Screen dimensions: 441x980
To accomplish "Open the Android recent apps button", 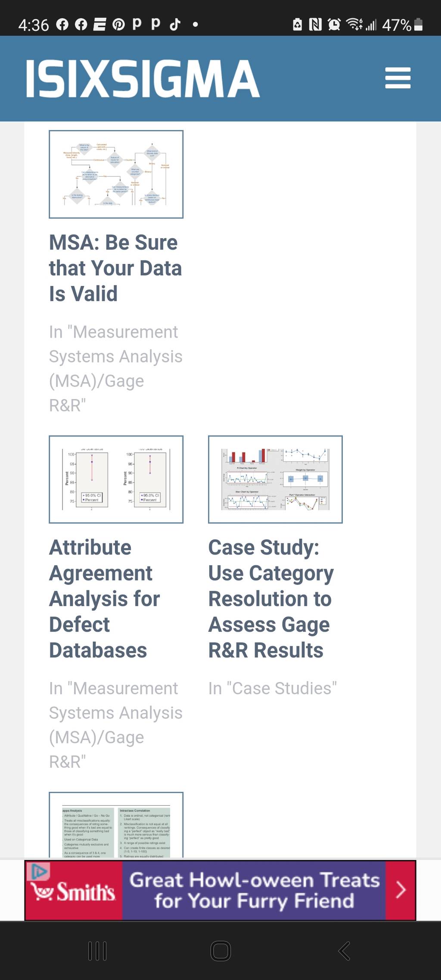I will 97,951.
